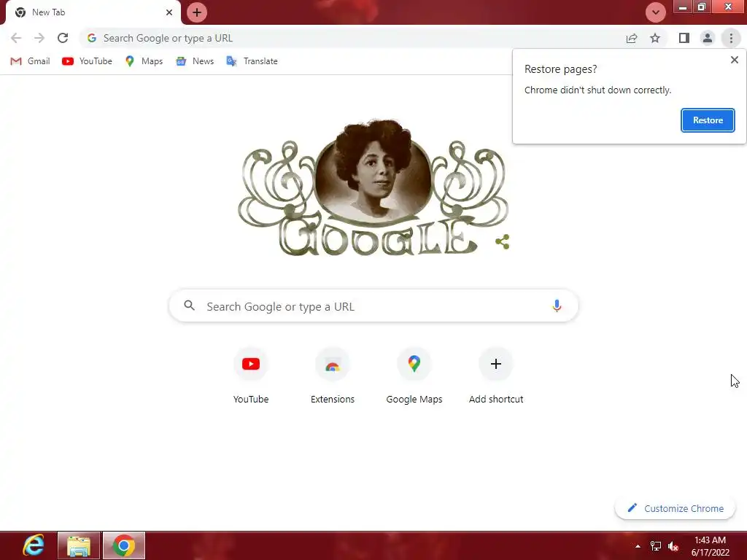This screenshot has height=560, width=747.
Task: Go back using the back arrow
Action: click(16, 38)
